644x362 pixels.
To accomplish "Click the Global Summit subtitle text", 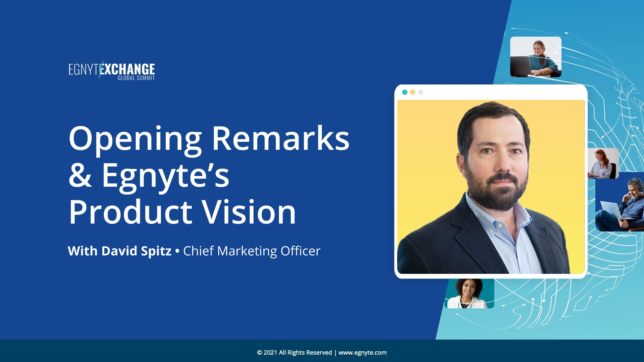I will click(x=136, y=78).
